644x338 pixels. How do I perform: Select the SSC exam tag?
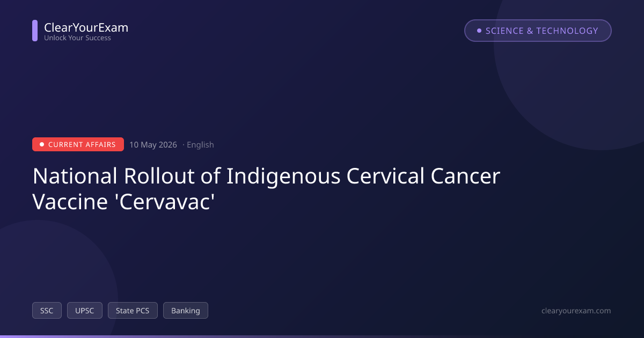pyautogui.click(x=47, y=311)
